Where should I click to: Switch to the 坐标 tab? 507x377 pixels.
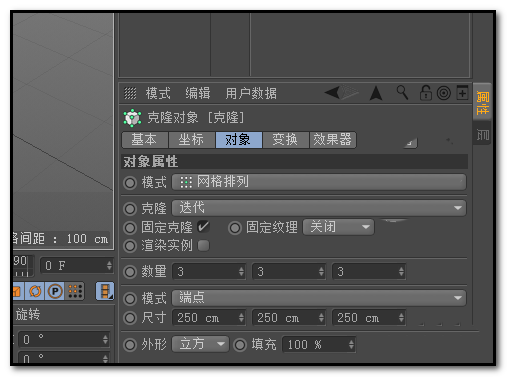pos(191,139)
